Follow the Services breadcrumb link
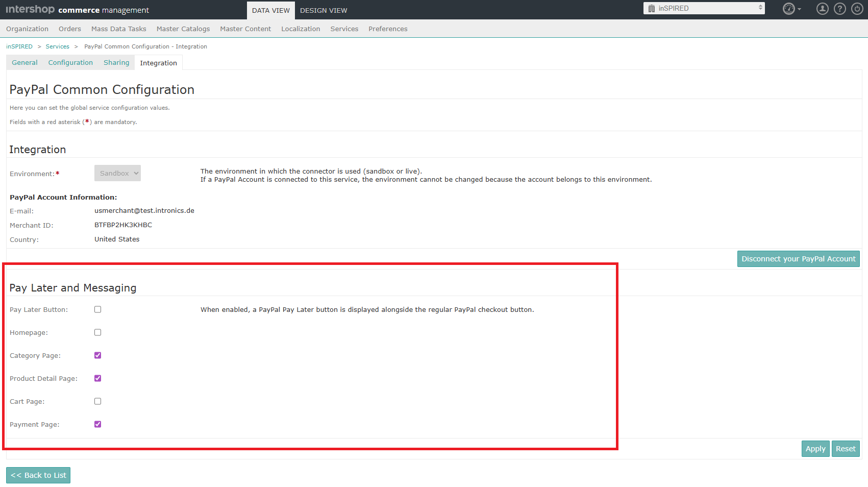Viewport: 868px width, 487px height. 58,46
